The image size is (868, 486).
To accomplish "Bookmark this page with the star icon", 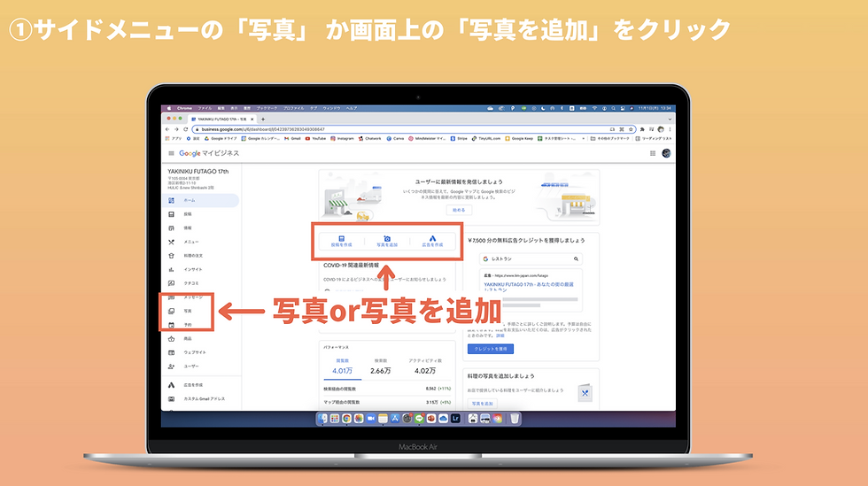I will 630,129.
